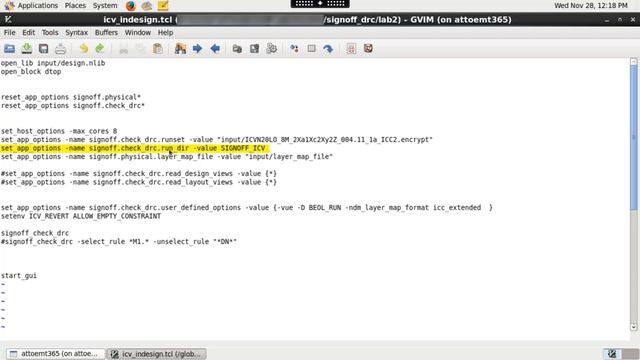
Task: Undo the last edit
Action: [x=84, y=49]
